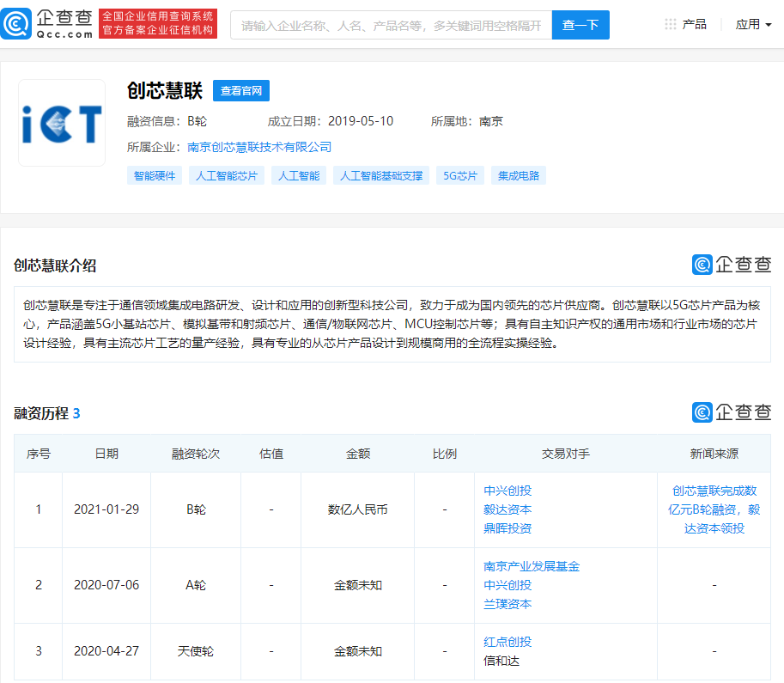The height and width of the screenshot is (683, 784).
Task: Open the 红点创投 investor link
Action: click(507, 642)
